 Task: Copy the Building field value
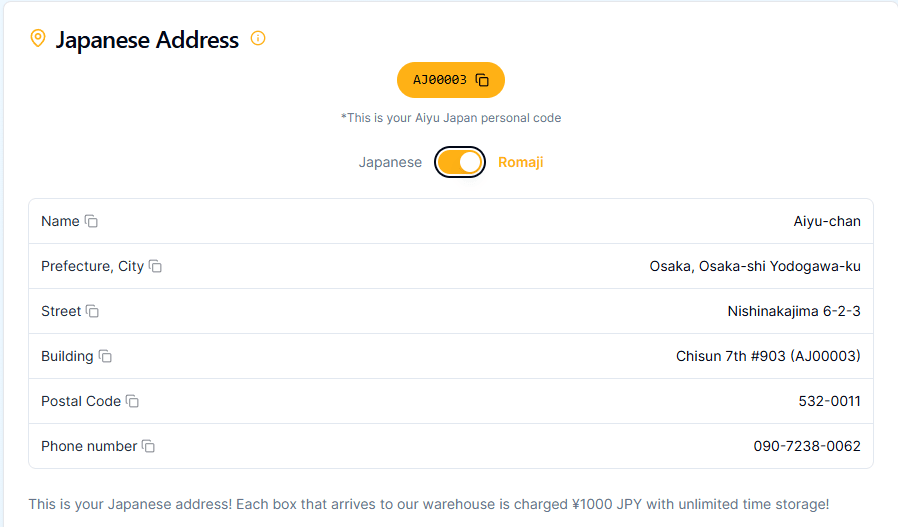tap(105, 356)
